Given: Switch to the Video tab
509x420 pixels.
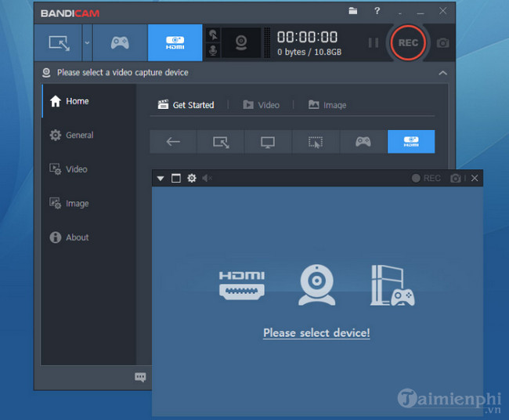Looking at the screenshot, I should point(261,104).
